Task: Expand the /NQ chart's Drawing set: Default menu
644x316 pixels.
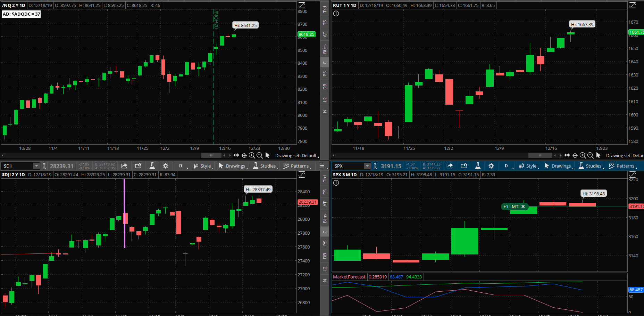Action: [297, 155]
